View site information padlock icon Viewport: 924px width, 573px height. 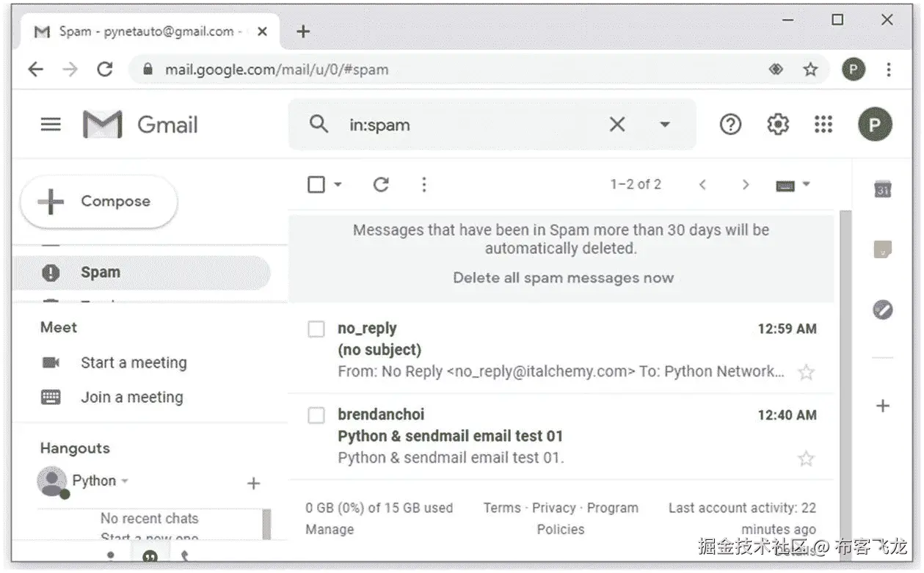148,70
